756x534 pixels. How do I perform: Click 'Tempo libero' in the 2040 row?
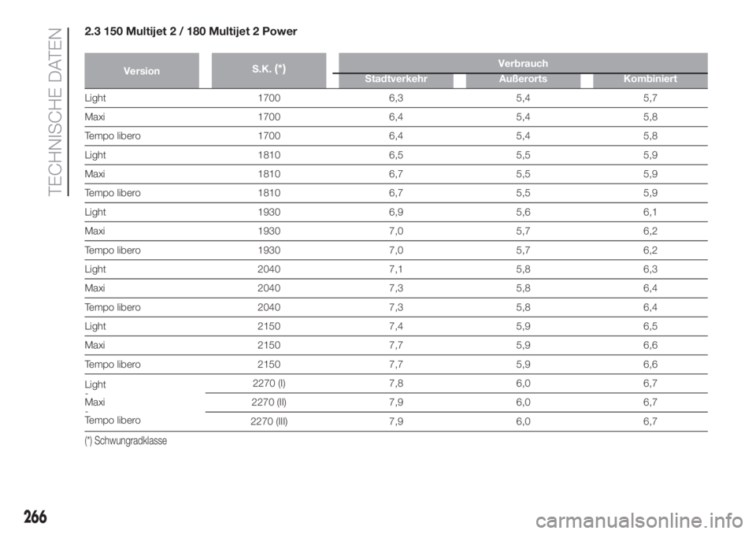113,307
